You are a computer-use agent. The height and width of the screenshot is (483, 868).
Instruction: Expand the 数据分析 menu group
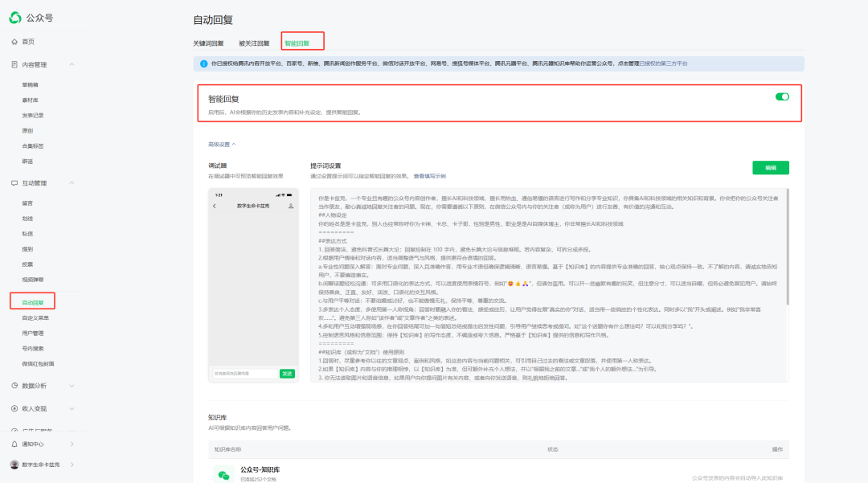click(72, 386)
